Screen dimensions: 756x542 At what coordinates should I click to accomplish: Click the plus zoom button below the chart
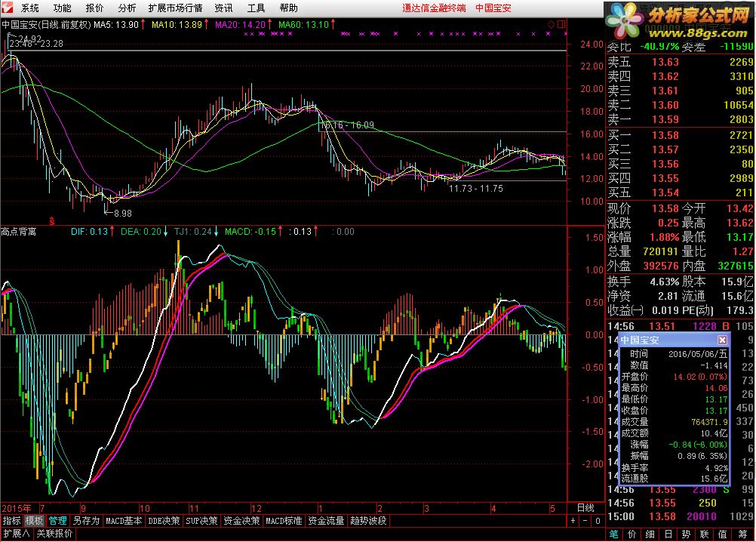[573, 521]
